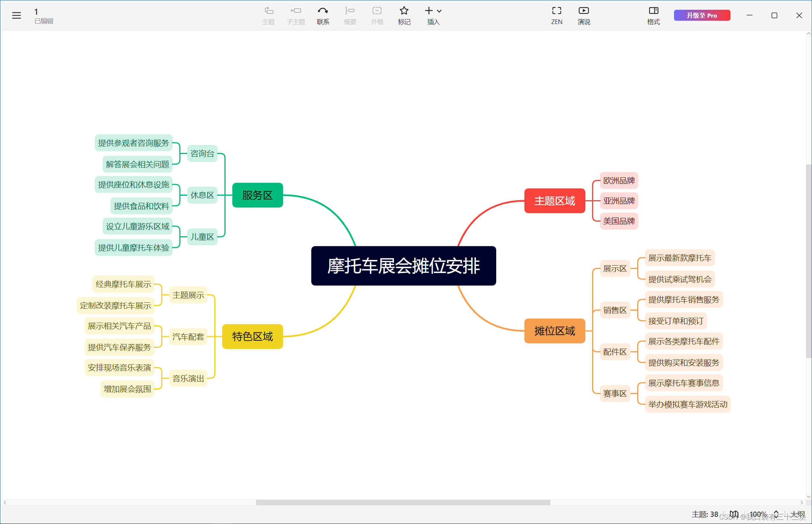Open the hamburger menu
This screenshot has height=524, width=812.
coord(17,15)
